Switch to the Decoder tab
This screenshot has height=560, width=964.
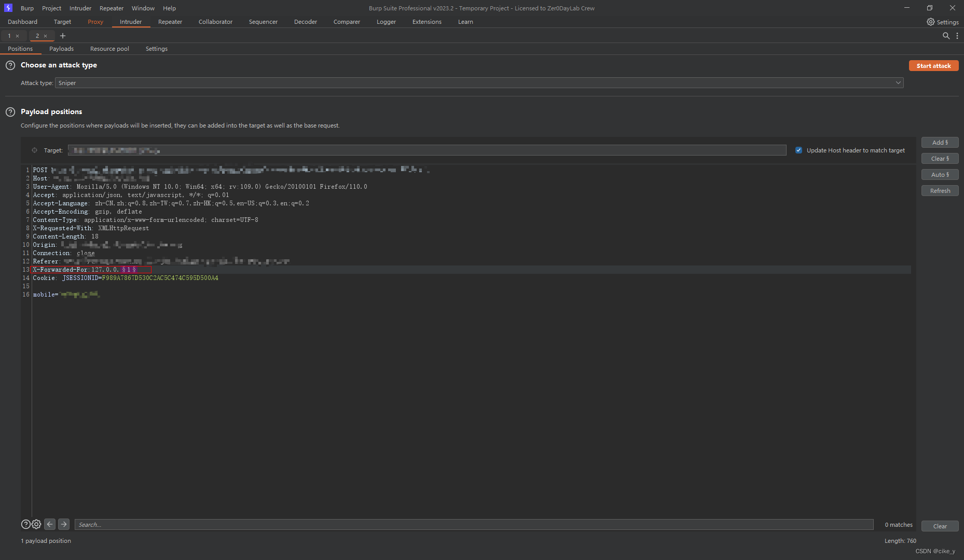tap(306, 22)
